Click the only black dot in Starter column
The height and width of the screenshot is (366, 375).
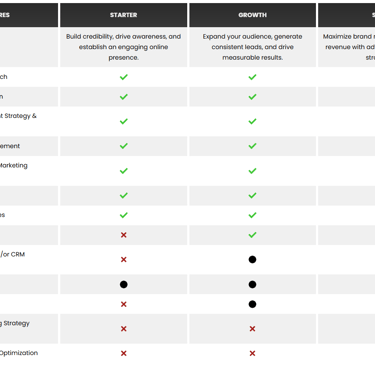tap(123, 284)
